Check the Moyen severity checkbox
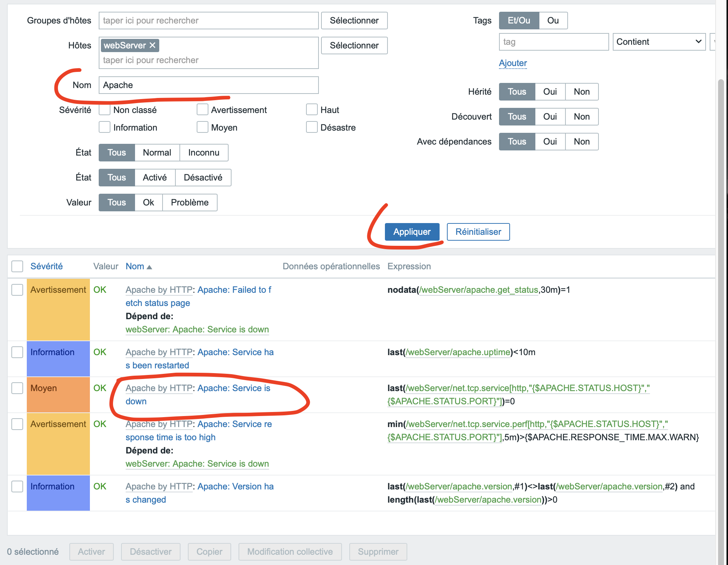 coord(203,127)
